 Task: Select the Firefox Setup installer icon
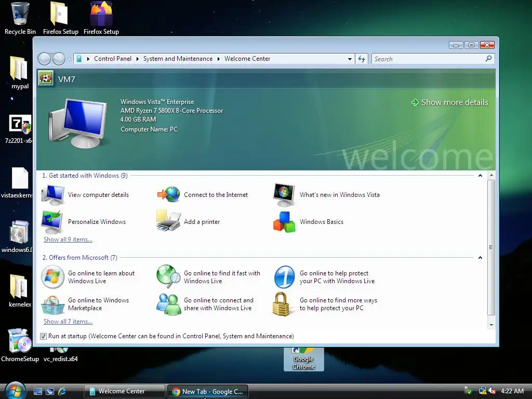[101, 18]
